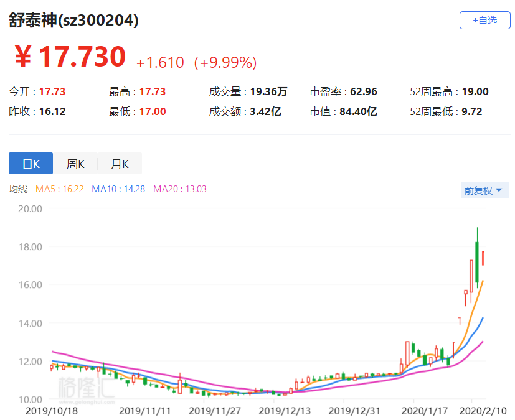
Task: Click the 2019/12/31 date axis label
Action: click(354, 411)
